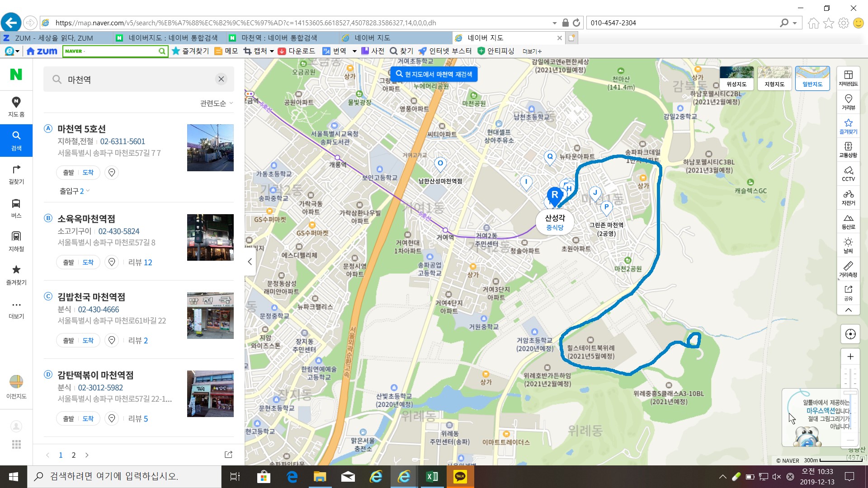Toggle the 교통상황 traffic layer
The width and height of the screenshot is (868, 488).
(x=848, y=150)
